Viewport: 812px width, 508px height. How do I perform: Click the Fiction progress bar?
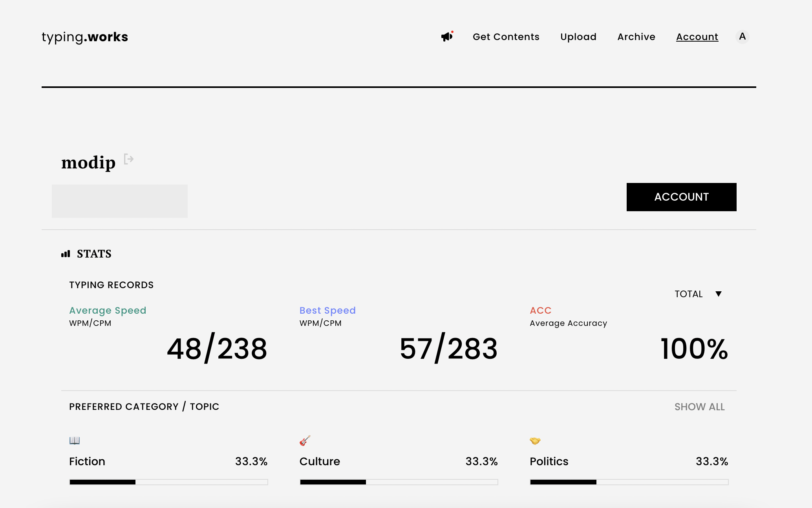click(169, 482)
